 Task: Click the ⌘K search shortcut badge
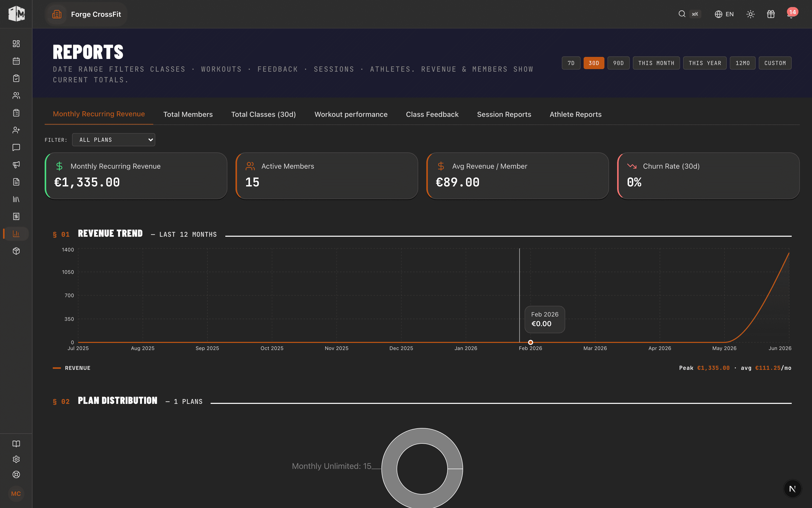[x=695, y=14]
